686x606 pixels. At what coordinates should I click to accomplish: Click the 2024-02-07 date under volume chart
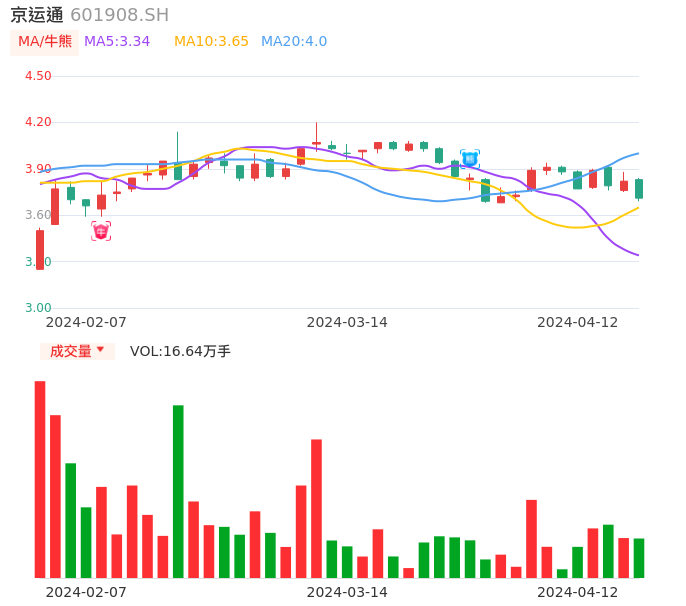click(86, 592)
